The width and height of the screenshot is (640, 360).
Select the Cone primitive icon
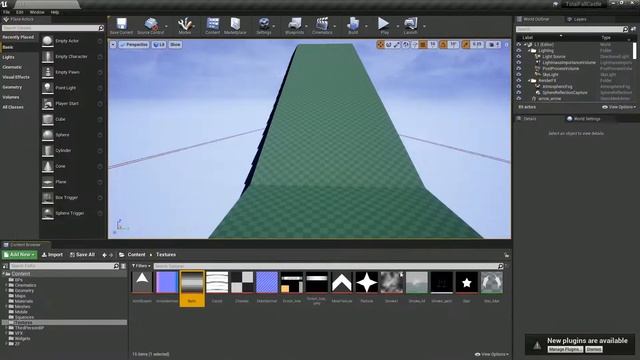48,166
